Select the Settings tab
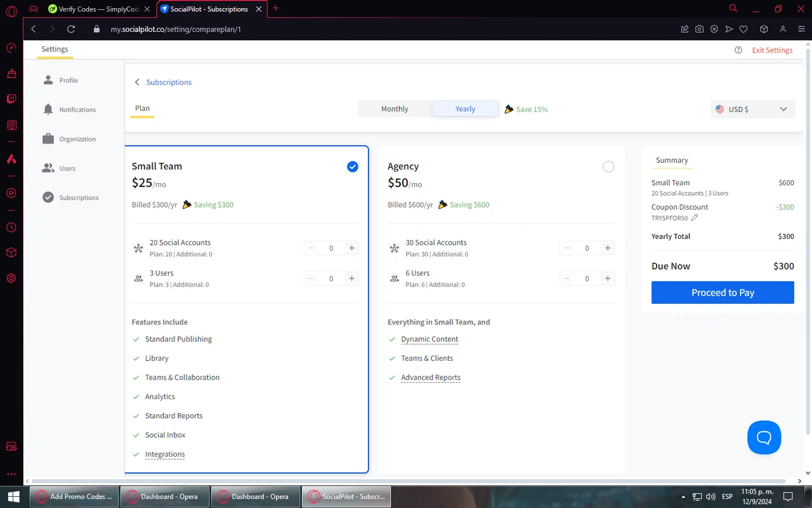 point(55,49)
